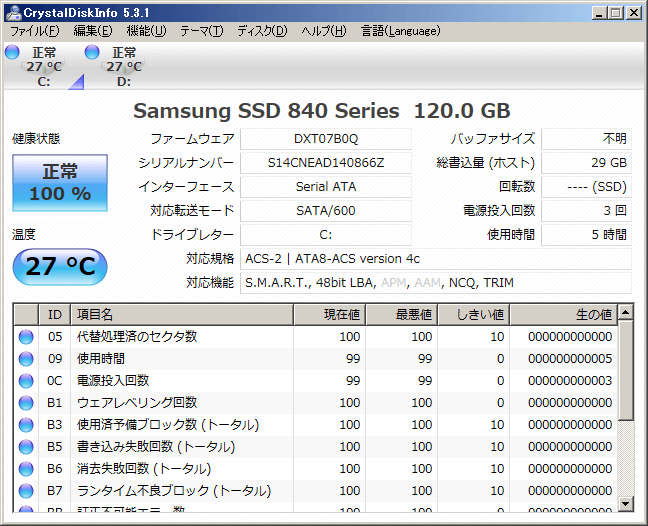The height and width of the screenshot is (526, 648).
Task: Click the firmware field DXT07B0Q
Action: click(326, 139)
